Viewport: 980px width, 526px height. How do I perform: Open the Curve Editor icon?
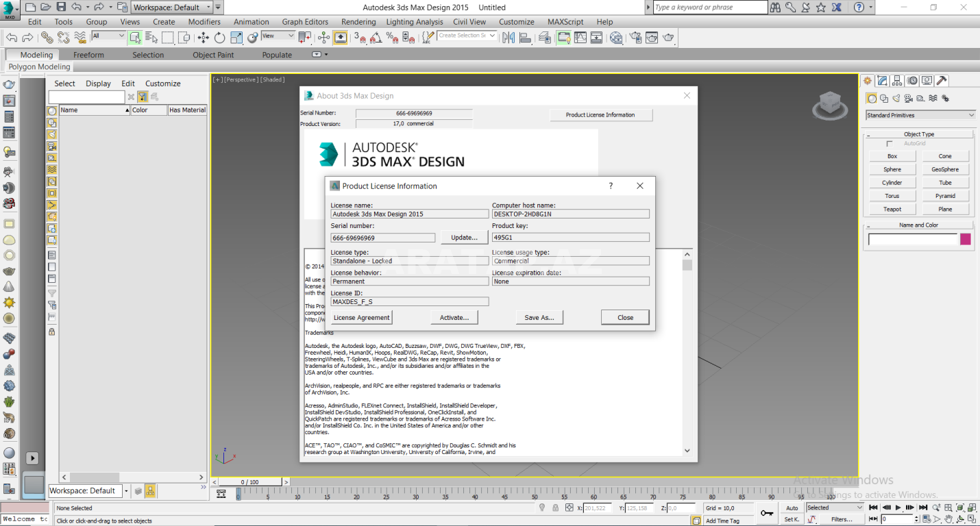(580, 37)
